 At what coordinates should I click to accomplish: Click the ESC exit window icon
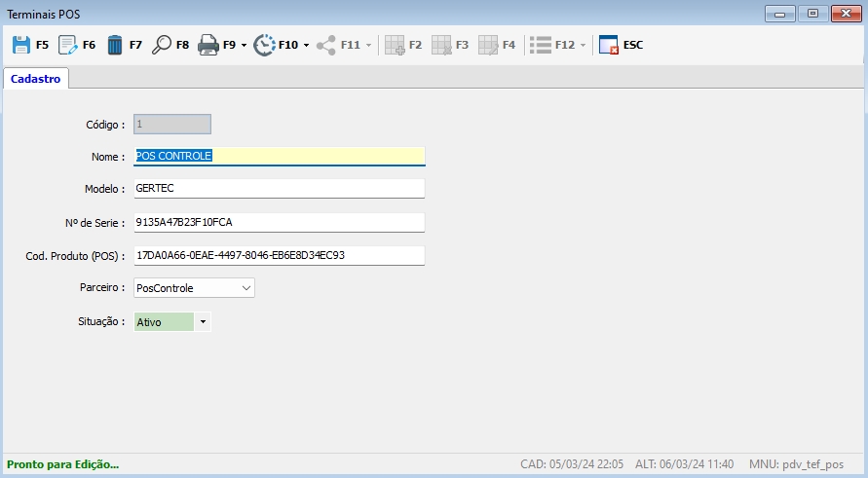pos(609,45)
